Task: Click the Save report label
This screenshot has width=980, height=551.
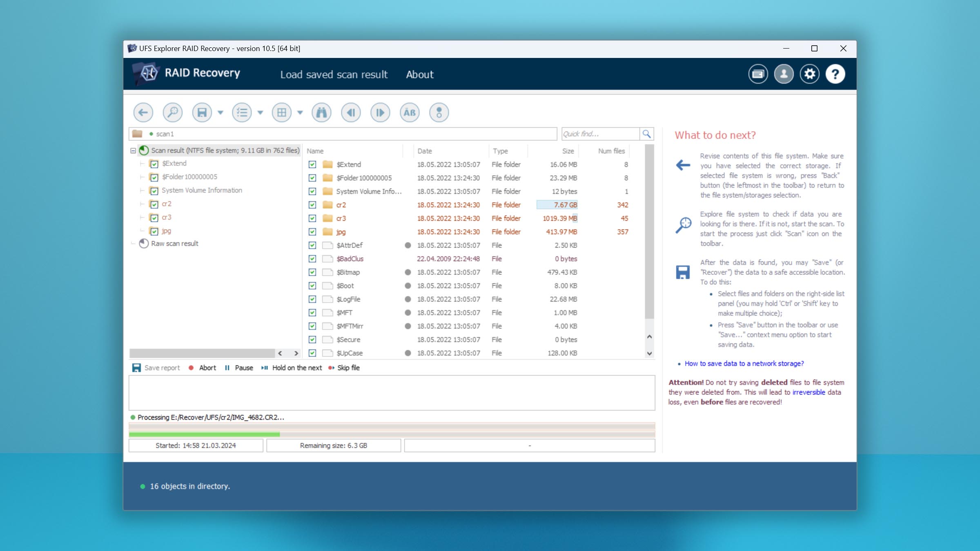Action: [x=162, y=368]
